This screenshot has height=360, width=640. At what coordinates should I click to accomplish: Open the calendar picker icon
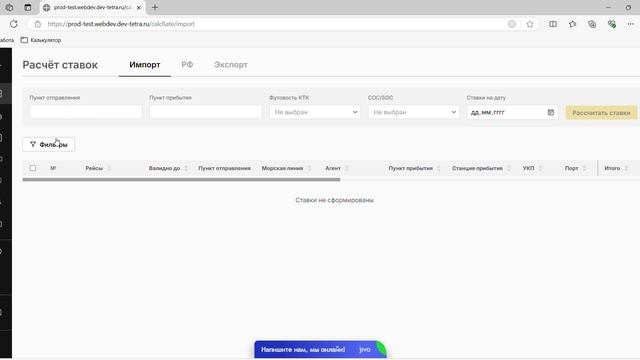(551, 112)
